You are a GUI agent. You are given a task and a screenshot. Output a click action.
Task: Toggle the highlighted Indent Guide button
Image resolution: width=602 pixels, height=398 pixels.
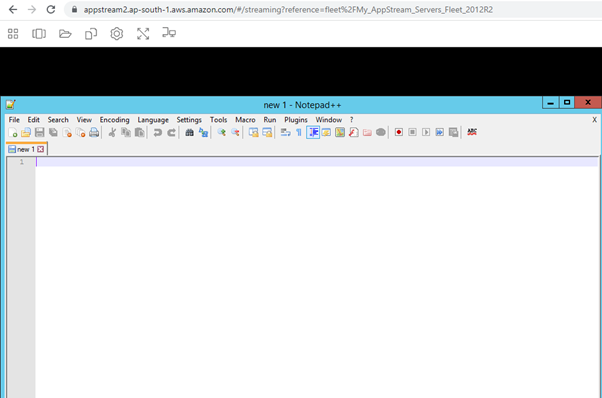click(x=313, y=132)
